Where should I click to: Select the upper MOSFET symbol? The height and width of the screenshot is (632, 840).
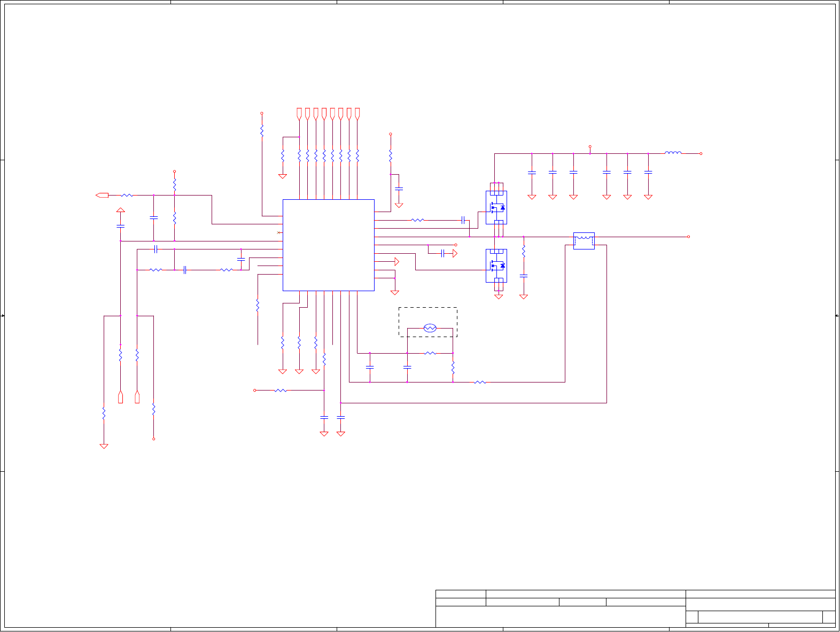pyautogui.click(x=496, y=207)
